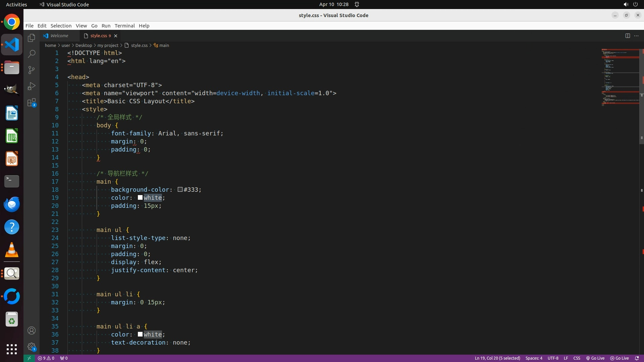Open the Manage gear settings icon
The image size is (644, 362).
tap(32, 347)
